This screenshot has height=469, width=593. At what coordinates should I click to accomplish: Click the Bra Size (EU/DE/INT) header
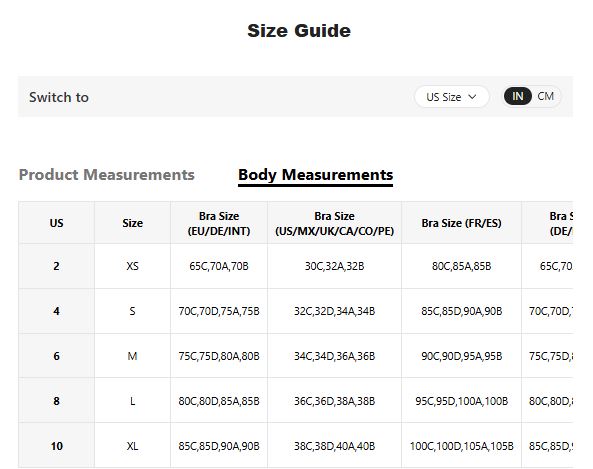(219, 223)
